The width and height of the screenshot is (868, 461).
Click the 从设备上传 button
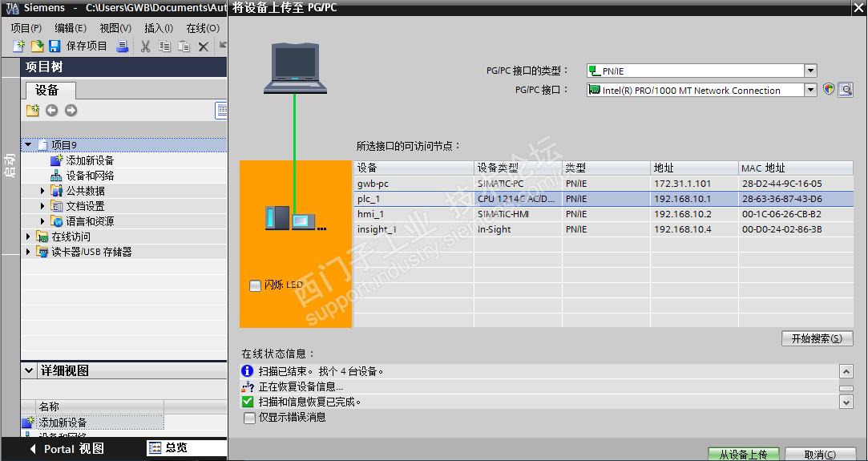[x=744, y=454]
